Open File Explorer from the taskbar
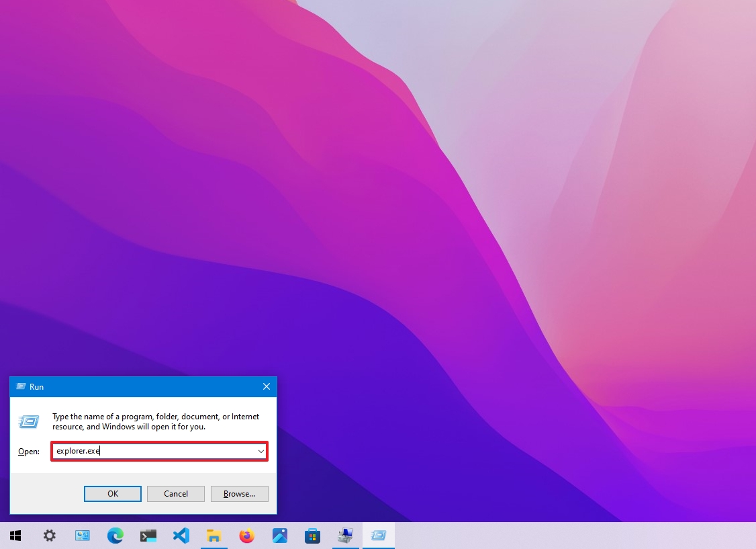The image size is (756, 549). point(214,536)
